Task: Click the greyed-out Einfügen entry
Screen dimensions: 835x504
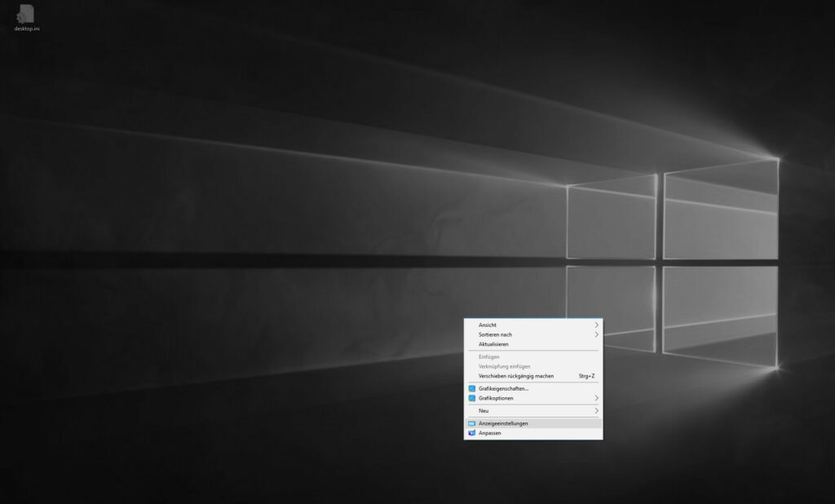Action: click(533, 357)
